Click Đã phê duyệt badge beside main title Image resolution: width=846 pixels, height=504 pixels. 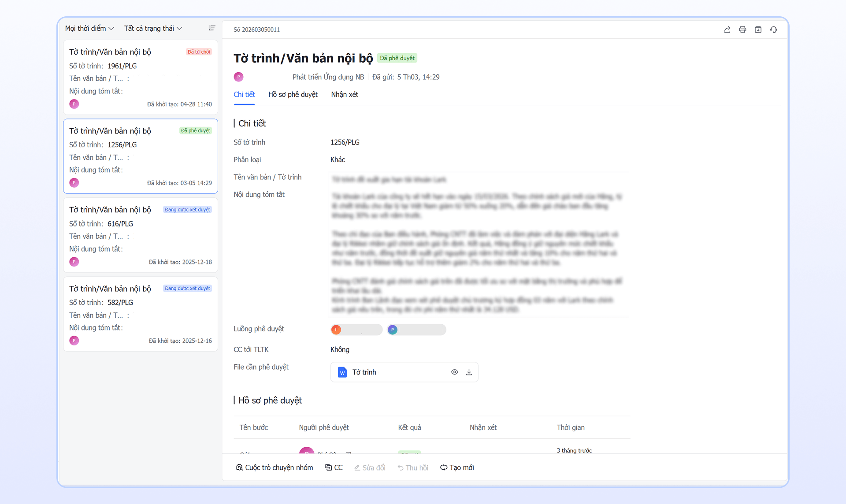point(397,58)
